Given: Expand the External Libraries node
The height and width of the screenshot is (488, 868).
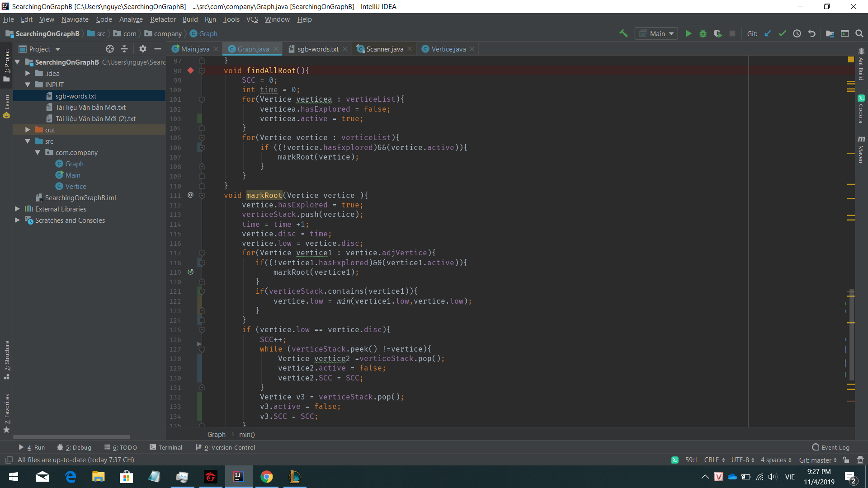Looking at the screenshot, I should 17,209.
